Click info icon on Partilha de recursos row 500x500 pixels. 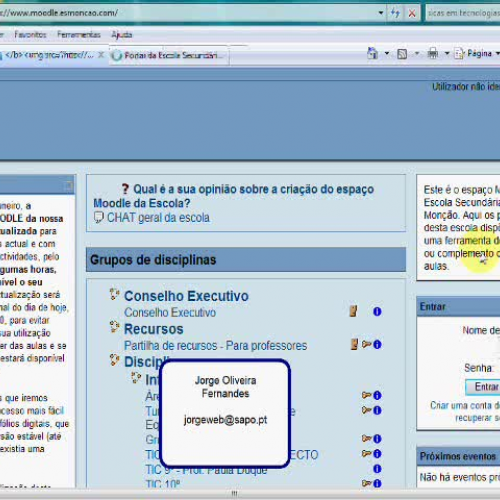point(377,344)
